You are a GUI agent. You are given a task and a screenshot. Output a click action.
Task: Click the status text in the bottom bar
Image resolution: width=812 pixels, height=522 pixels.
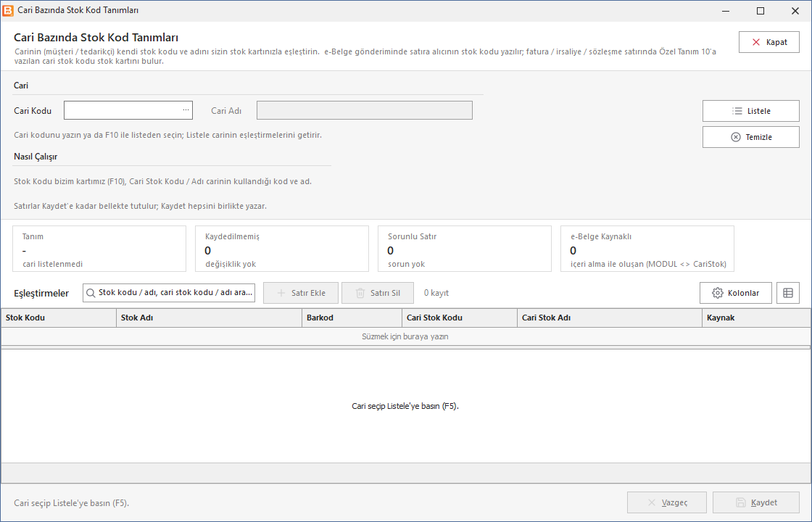[72, 503]
